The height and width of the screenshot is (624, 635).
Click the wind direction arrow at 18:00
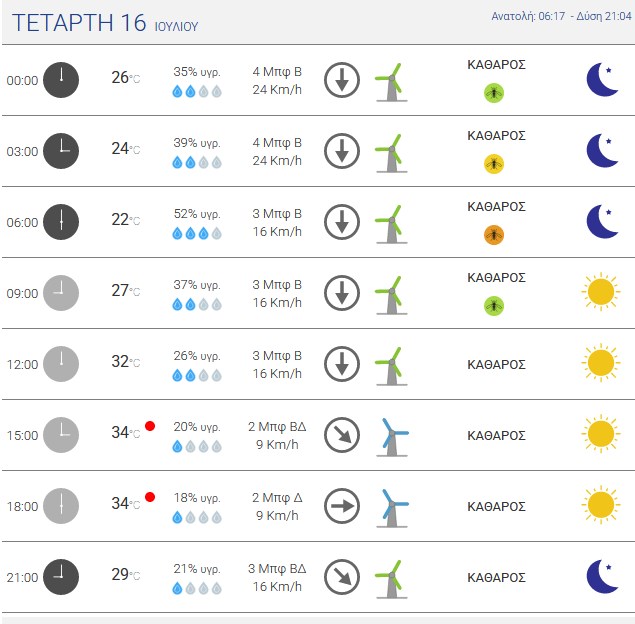[x=342, y=506]
